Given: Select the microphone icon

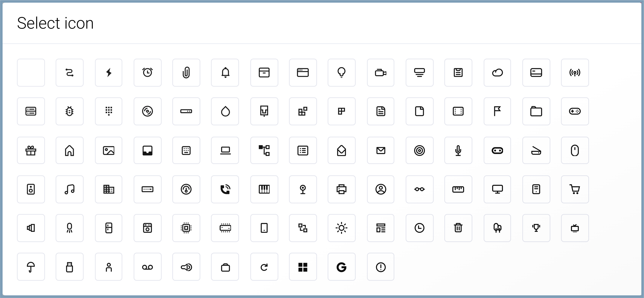Looking at the screenshot, I should click(x=458, y=150).
